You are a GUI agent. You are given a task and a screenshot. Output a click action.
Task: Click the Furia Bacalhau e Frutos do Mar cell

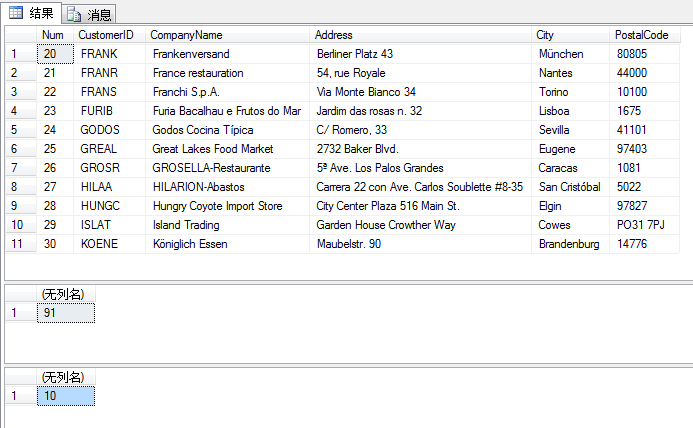pyautogui.click(x=227, y=111)
